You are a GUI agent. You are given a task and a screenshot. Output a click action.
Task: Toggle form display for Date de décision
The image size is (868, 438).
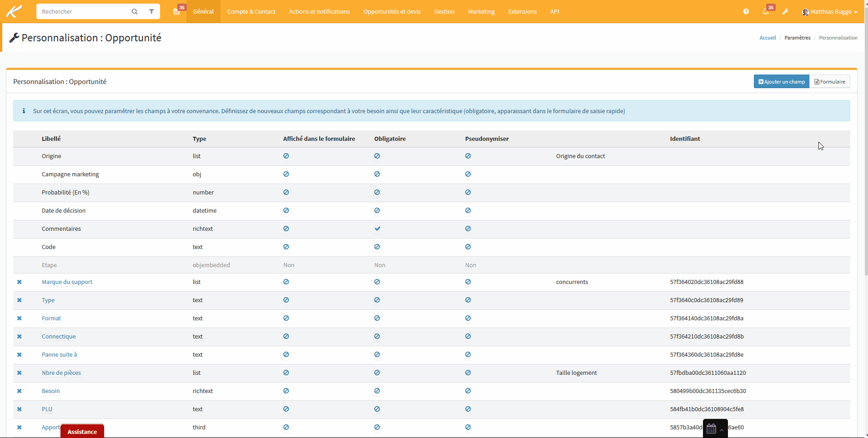tap(286, 210)
